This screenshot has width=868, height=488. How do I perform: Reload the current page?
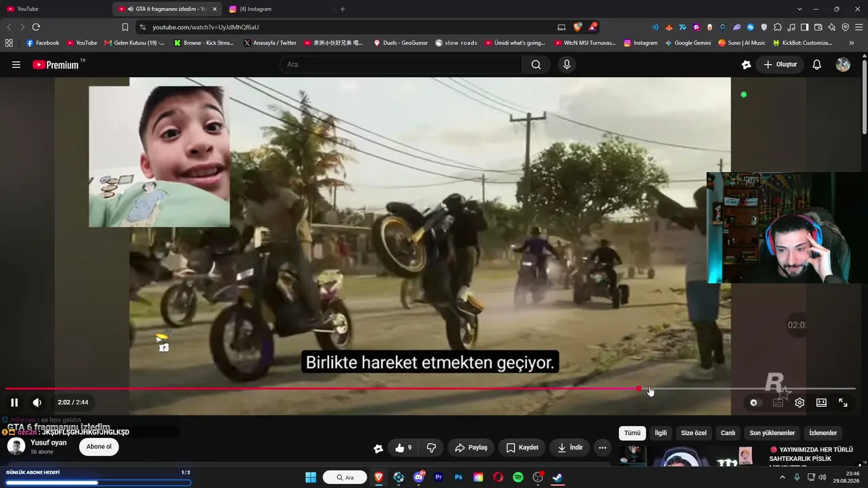36,27
